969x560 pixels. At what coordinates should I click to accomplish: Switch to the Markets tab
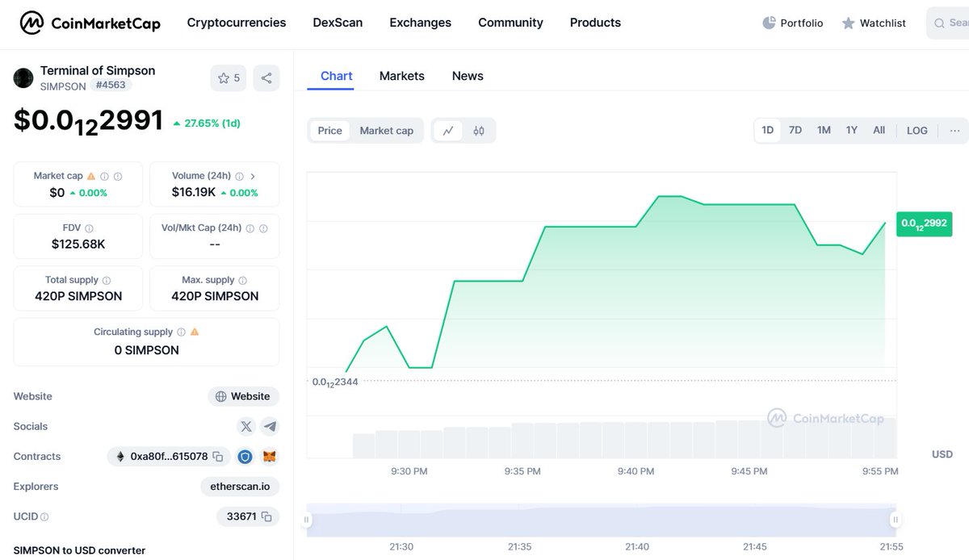tap(402, 76)
